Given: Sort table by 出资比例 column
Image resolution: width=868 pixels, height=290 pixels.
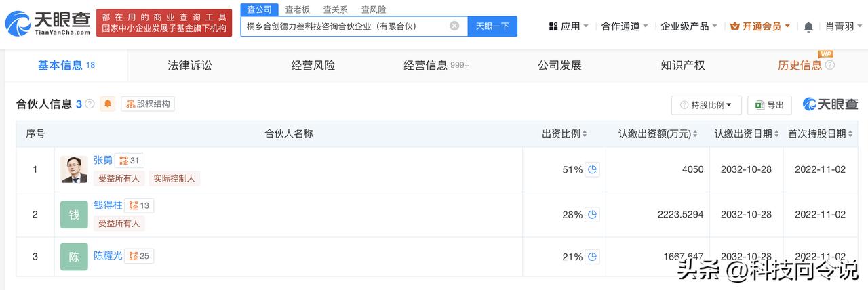Looking at the screenshot, I should click(564, 134).
